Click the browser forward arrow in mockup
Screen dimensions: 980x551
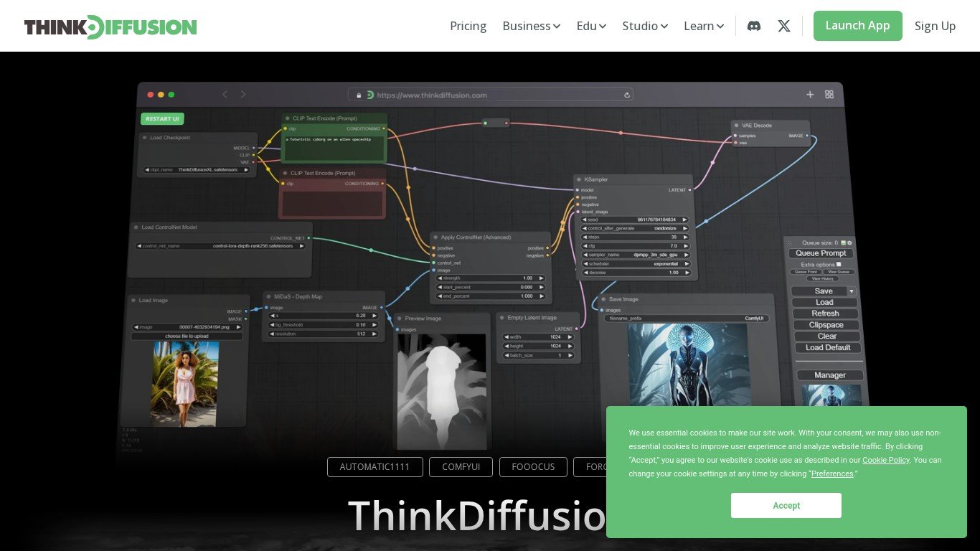[x=243, y=94]
